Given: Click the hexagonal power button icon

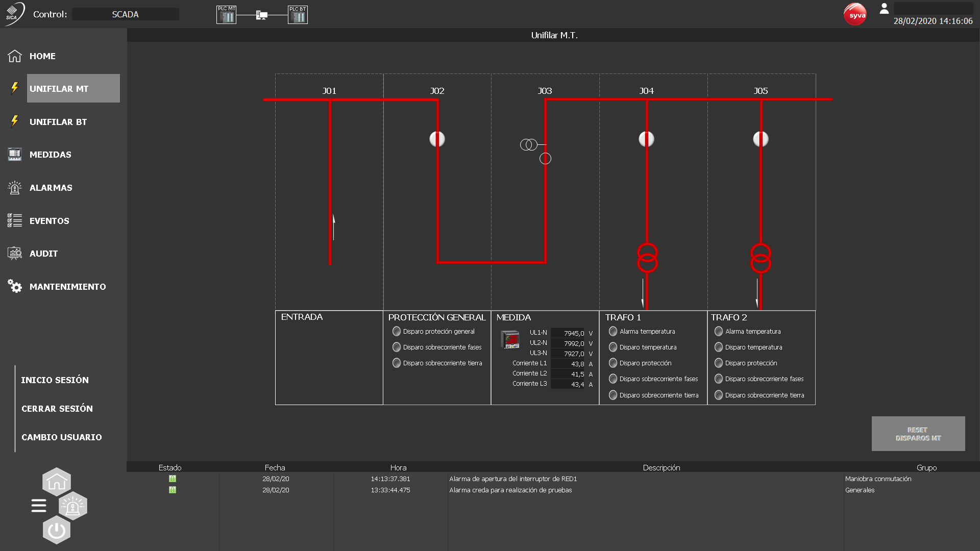Looking at the screenshot, I should point(56,531).
